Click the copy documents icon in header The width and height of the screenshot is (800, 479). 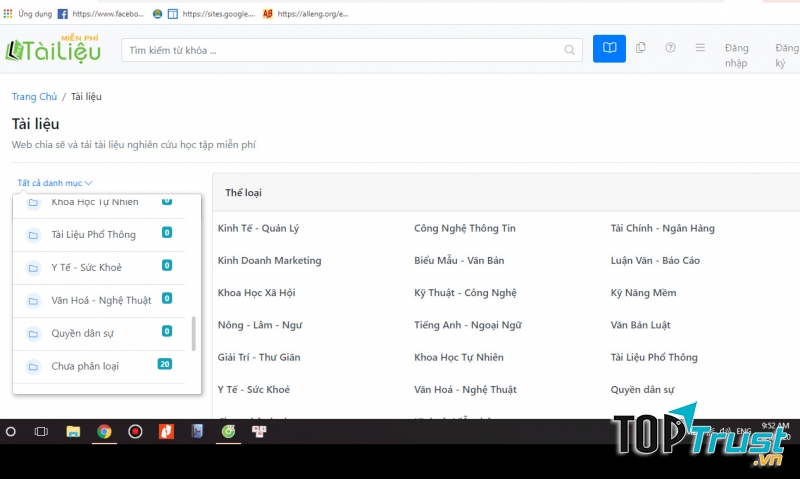tap(641, 48)
